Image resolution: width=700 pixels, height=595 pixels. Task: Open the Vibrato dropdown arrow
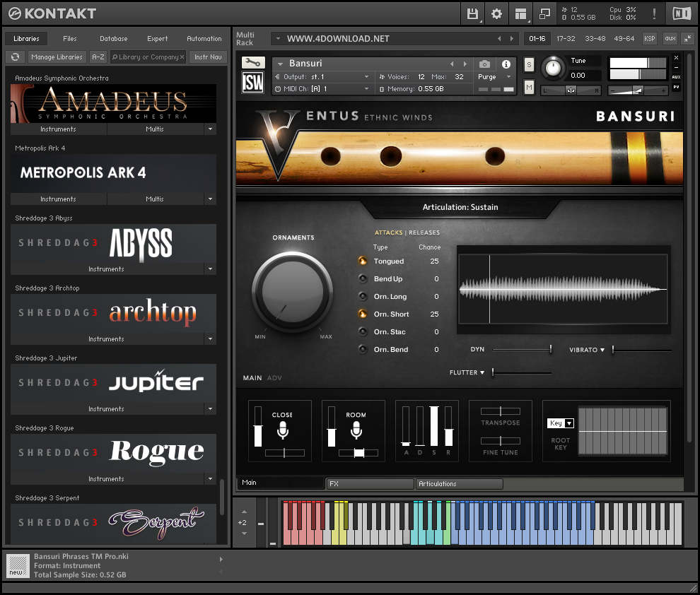pos(602,350)
